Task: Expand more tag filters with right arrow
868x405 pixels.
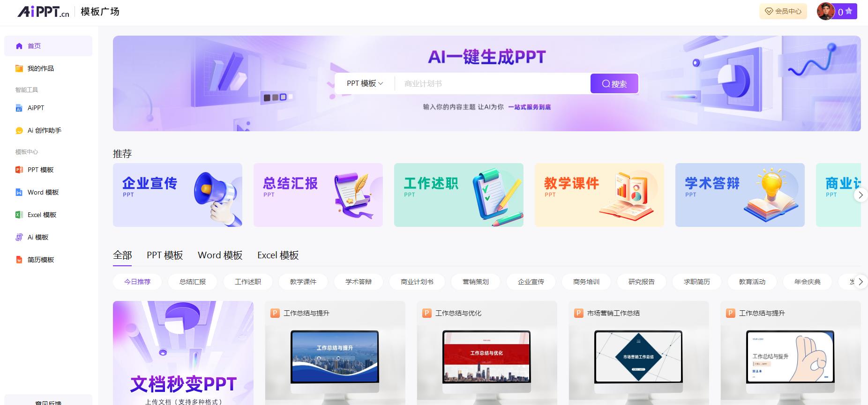Action: coord(860,282)
